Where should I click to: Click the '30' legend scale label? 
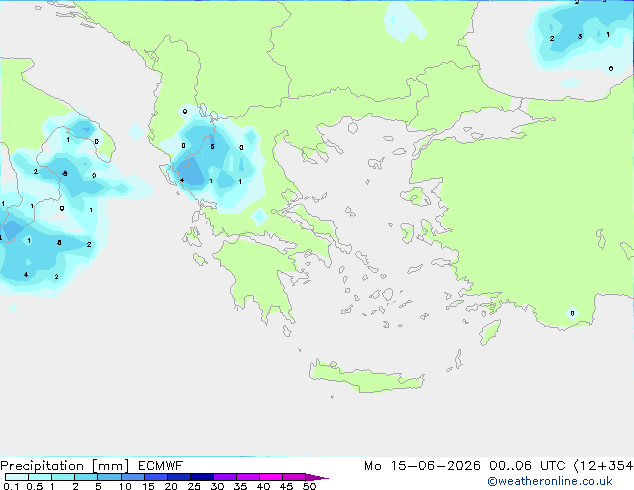[x=217, y=486]
